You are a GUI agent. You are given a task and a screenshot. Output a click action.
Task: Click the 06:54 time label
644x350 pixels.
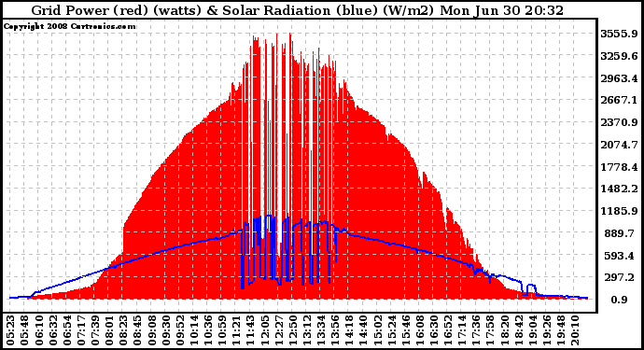point(66,330)
